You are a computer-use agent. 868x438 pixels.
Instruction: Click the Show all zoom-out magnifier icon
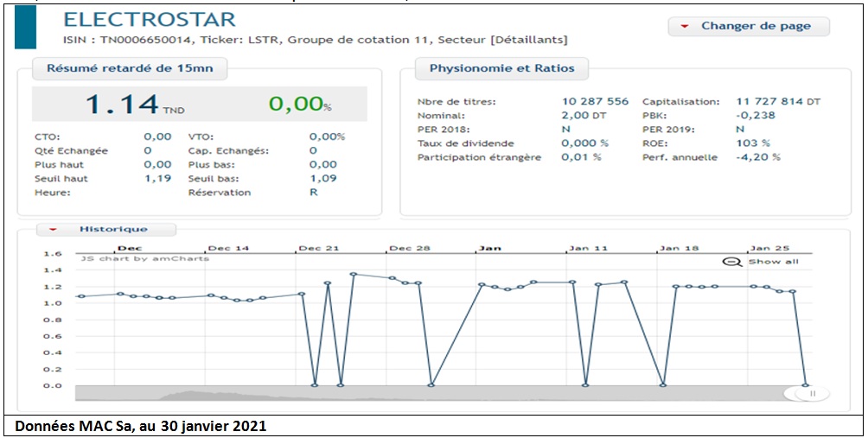[x=731, y=262]
